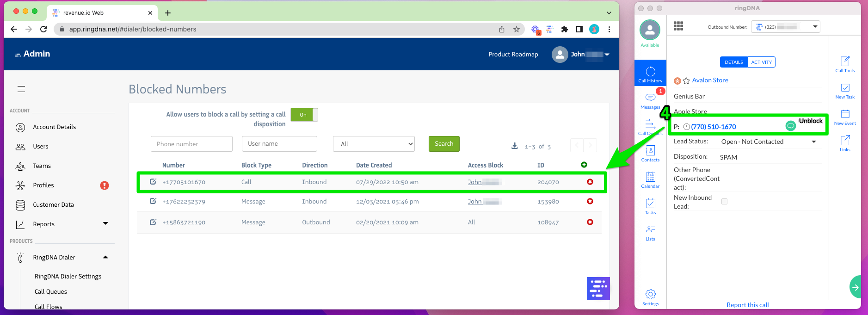Open the block type All dropdown

point(374,144)
